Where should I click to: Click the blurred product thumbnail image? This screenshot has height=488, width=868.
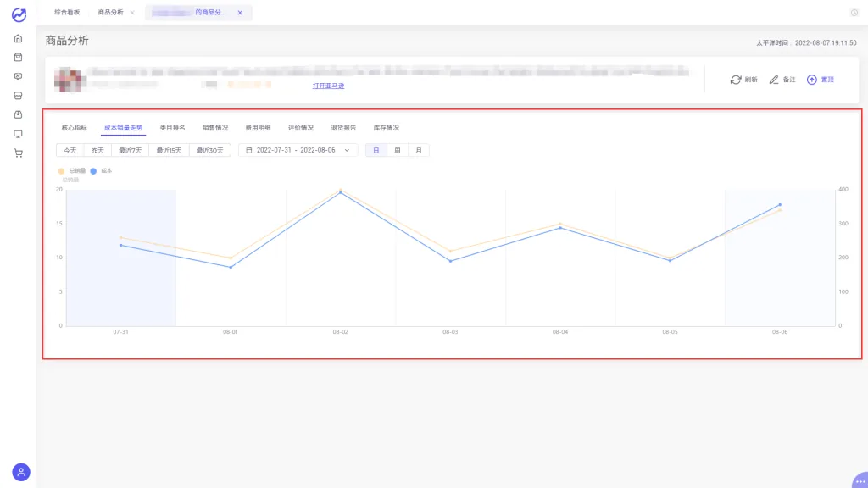[x=69, y=80]
